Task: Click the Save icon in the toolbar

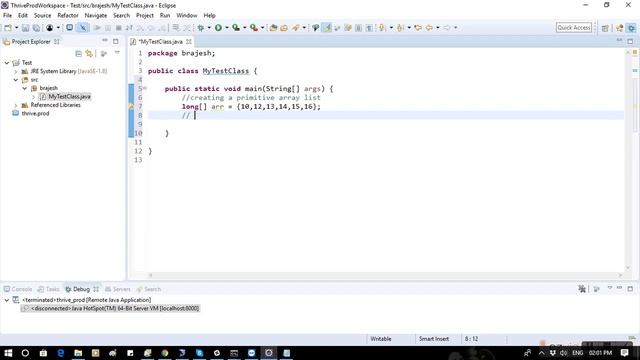Action: [25, 28]
